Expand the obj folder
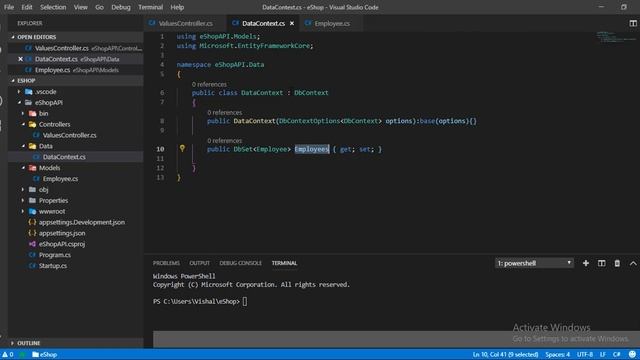This screenshot has width=640, height=360. (x=23, y=189)
